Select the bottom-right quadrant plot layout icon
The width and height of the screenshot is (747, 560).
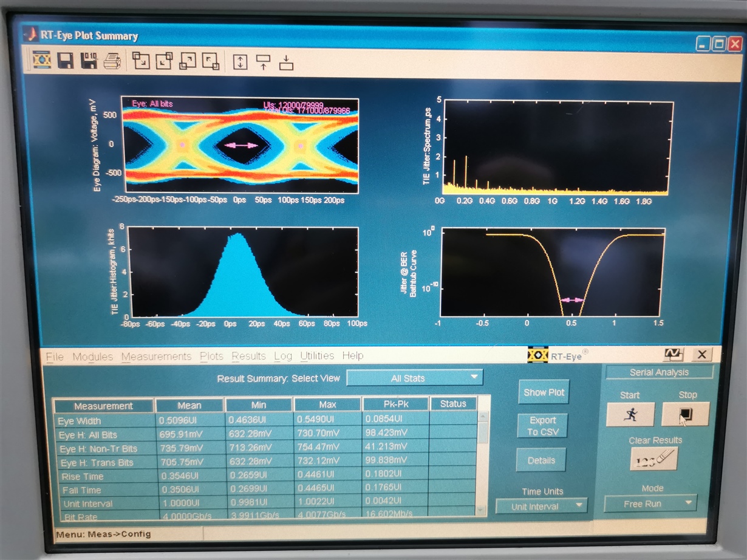click(x=210, y=61)
